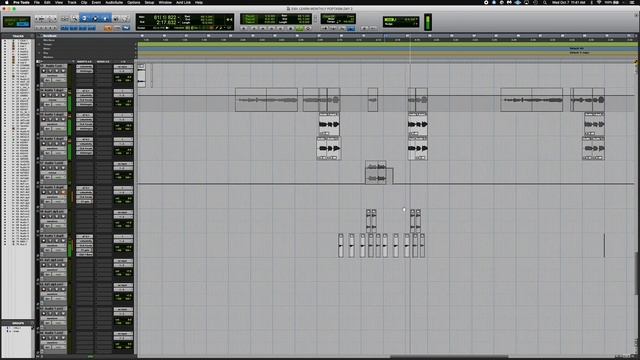Open the first insert slot on the second track
Viewport: 640px width, 360px height.
click(84, 91)
